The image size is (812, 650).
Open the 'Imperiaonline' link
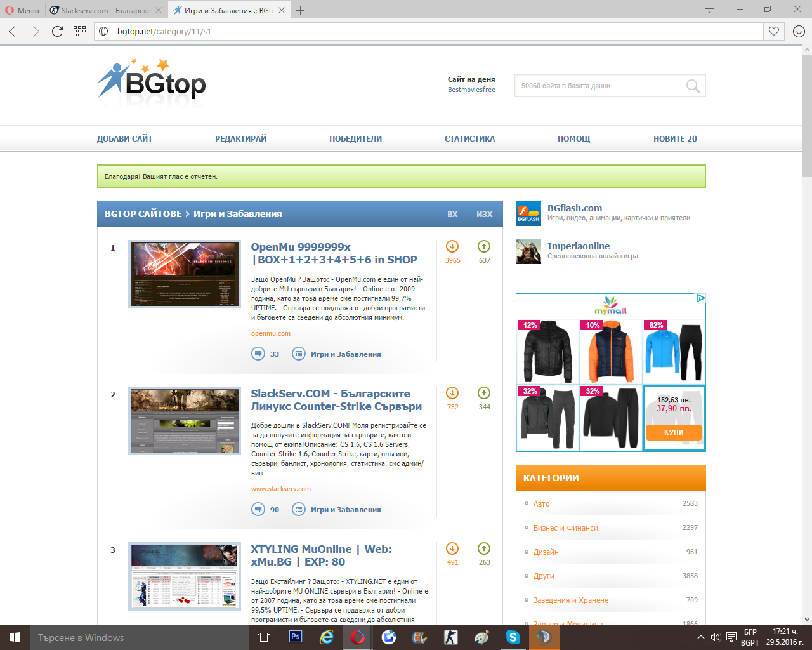[x=579, y=246]
